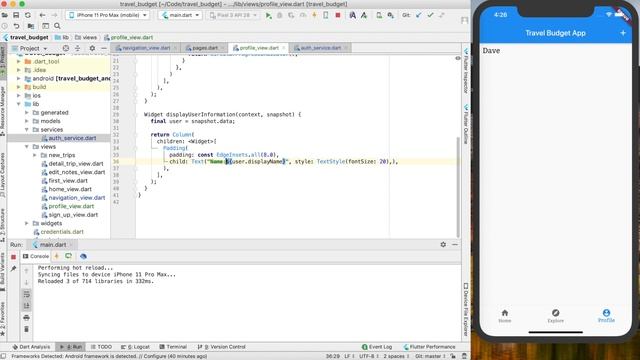Close the profile_view.dart tab

pos(283,48)
